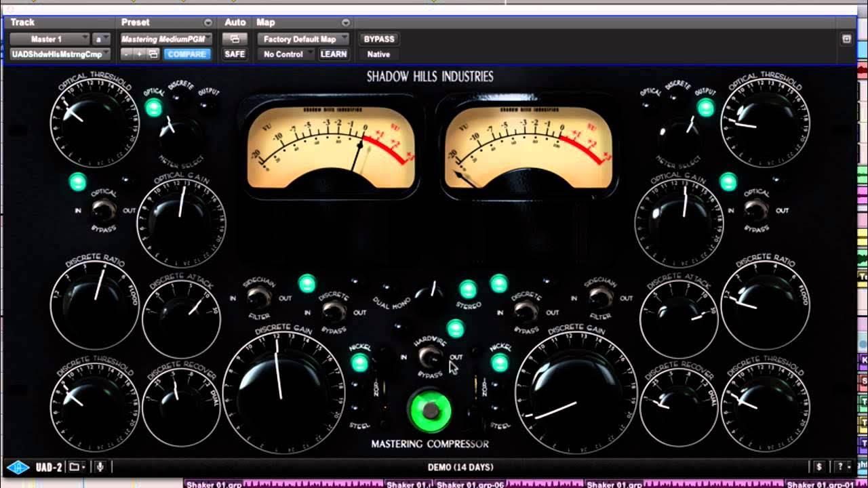Click the left Discrete Attack knob
Screen dimensions: 868x488
click(181, 319)
